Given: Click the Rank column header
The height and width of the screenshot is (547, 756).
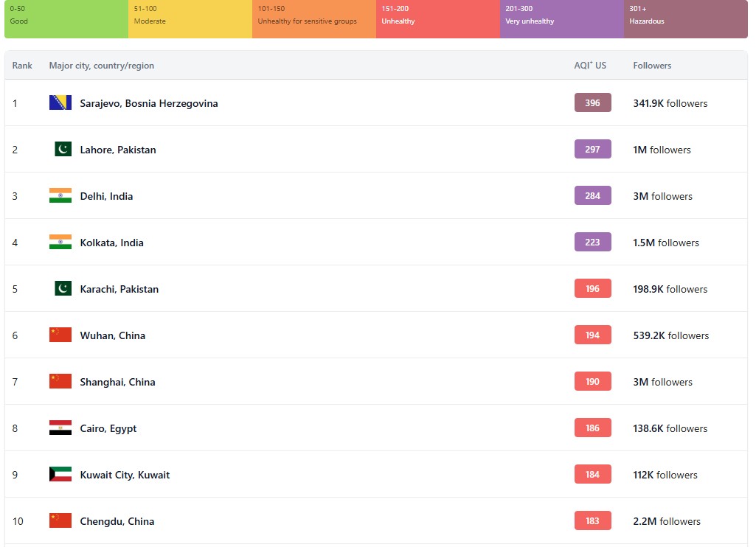Looking at the screenshot, I should click(22, 66).
